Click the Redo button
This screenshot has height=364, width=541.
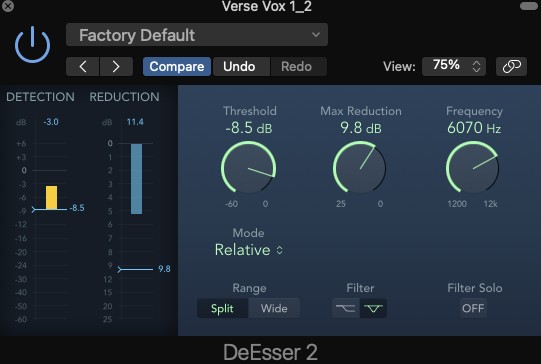click(x=297, y=67)
